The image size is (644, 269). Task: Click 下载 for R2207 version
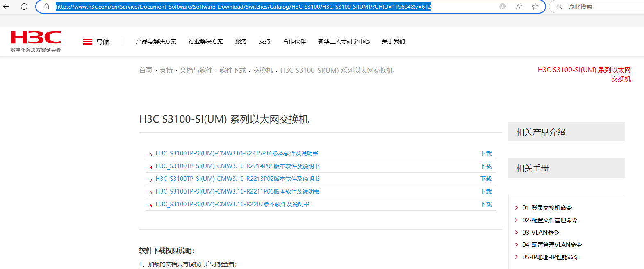[486, 204]
